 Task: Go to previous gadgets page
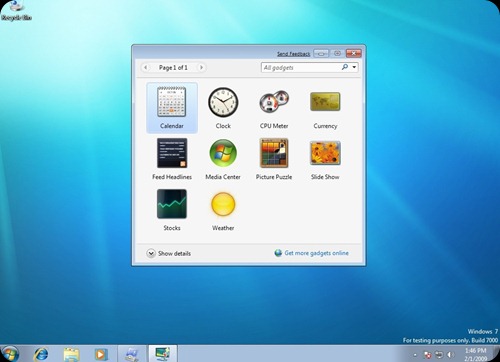(x=145, y=67)
